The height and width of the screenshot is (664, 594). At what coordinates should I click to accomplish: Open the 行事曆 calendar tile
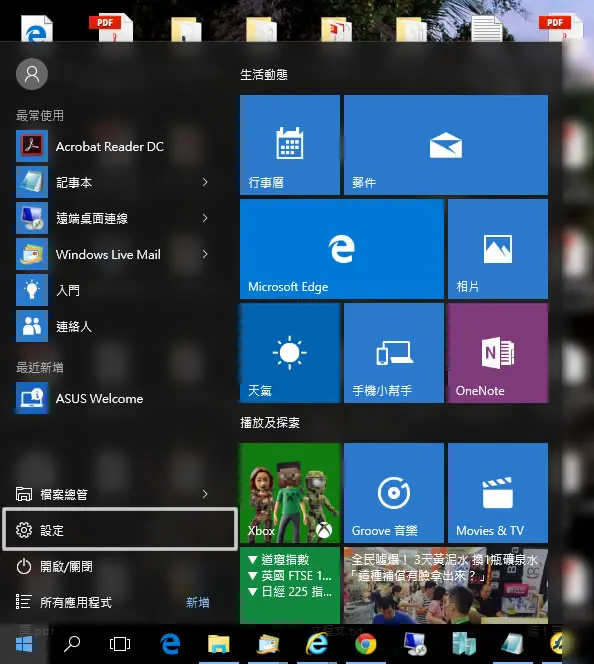coord(290,145)
